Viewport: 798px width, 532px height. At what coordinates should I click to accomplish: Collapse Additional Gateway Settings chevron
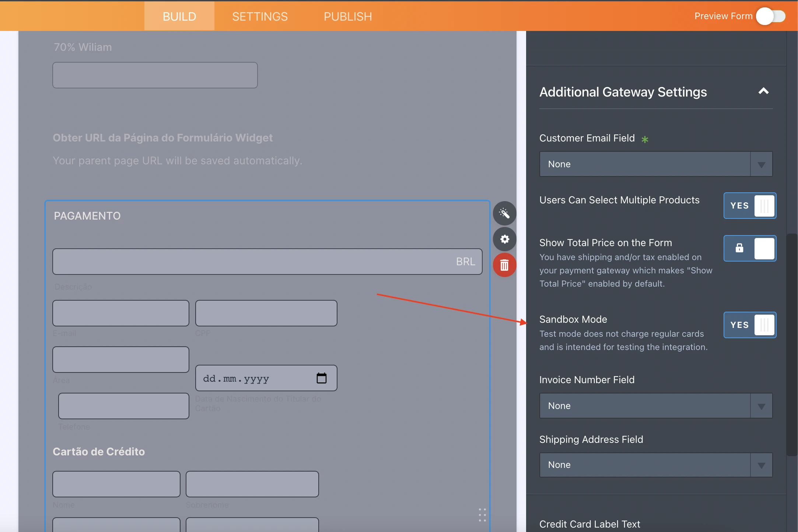(763, 91)
